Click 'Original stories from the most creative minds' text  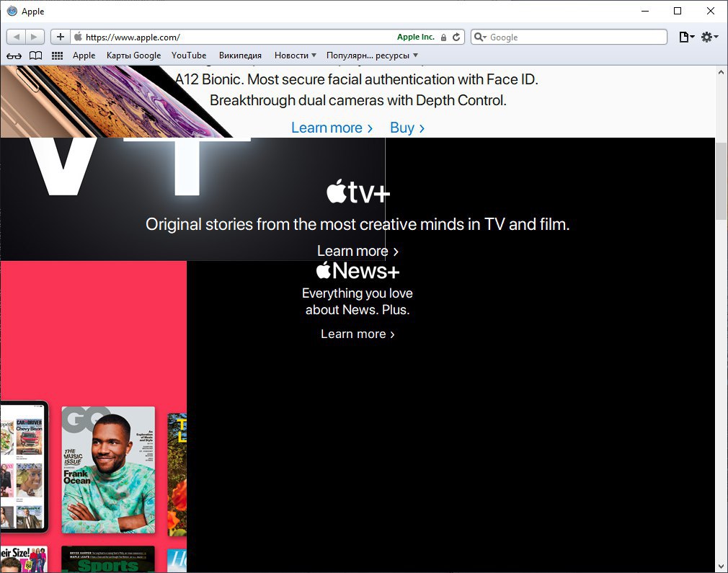(x=358, y=224)
